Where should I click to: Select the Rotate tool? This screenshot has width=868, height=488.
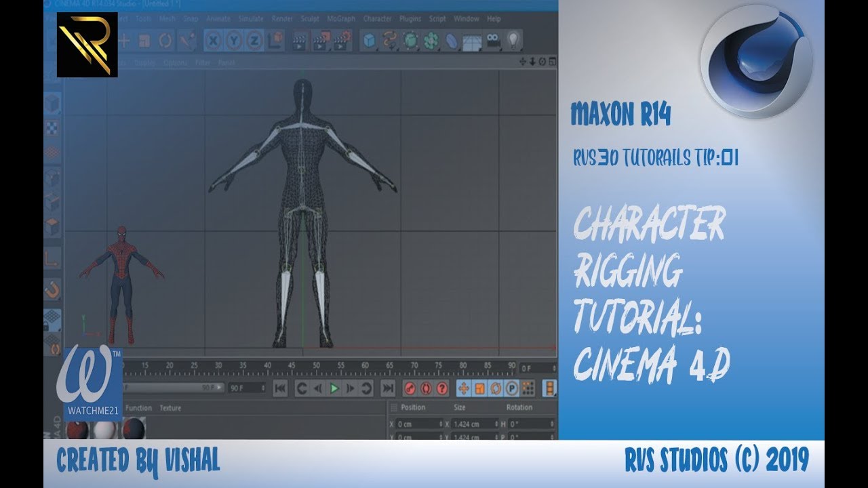pyautogui.click(x=165, y=41)
